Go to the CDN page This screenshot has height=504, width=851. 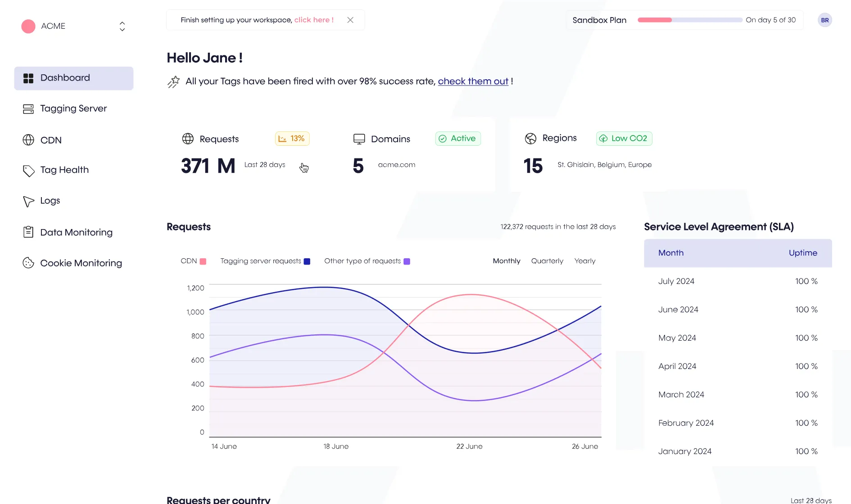tap(51, 140)
